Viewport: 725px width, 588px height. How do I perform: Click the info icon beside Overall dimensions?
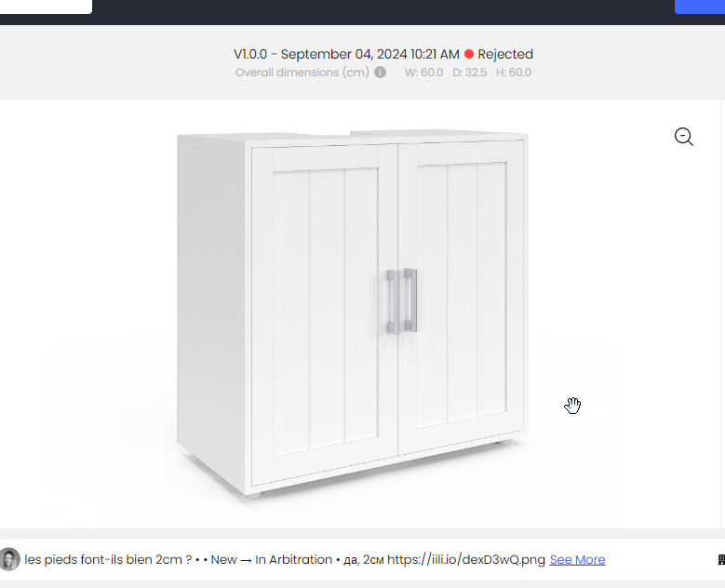(x=380, y=73)
